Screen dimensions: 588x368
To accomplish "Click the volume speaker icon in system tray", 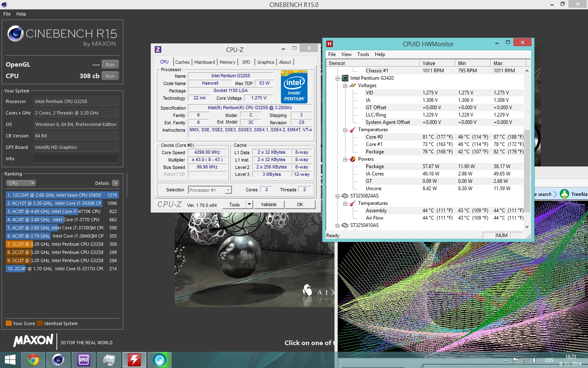I will 535,360.
